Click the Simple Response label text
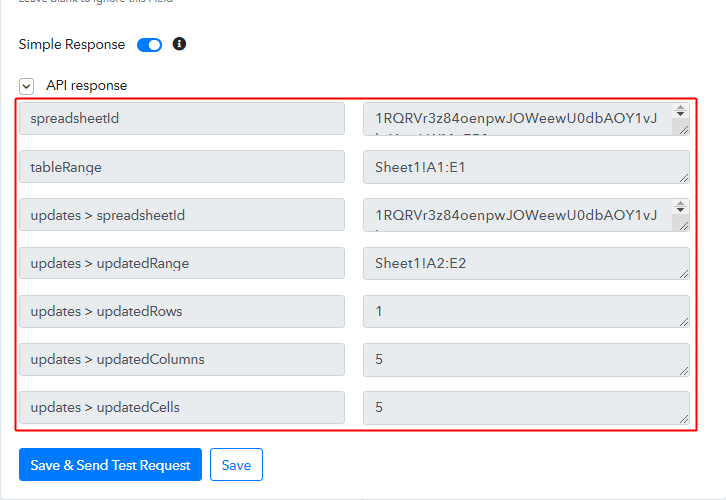 click(72, 44)
